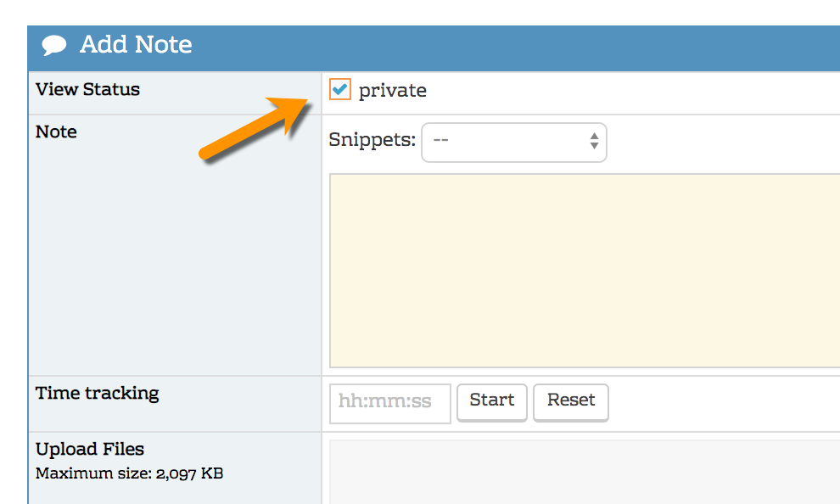Click the 'Time tracking' row label
The image size is (840, 504).
pyautogui.click(x=97, y=393)
